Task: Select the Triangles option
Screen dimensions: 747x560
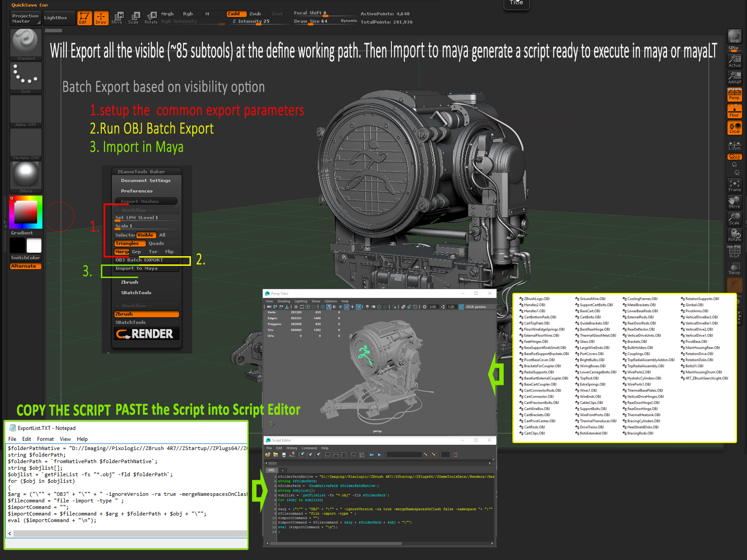Action: click(130, 244)
